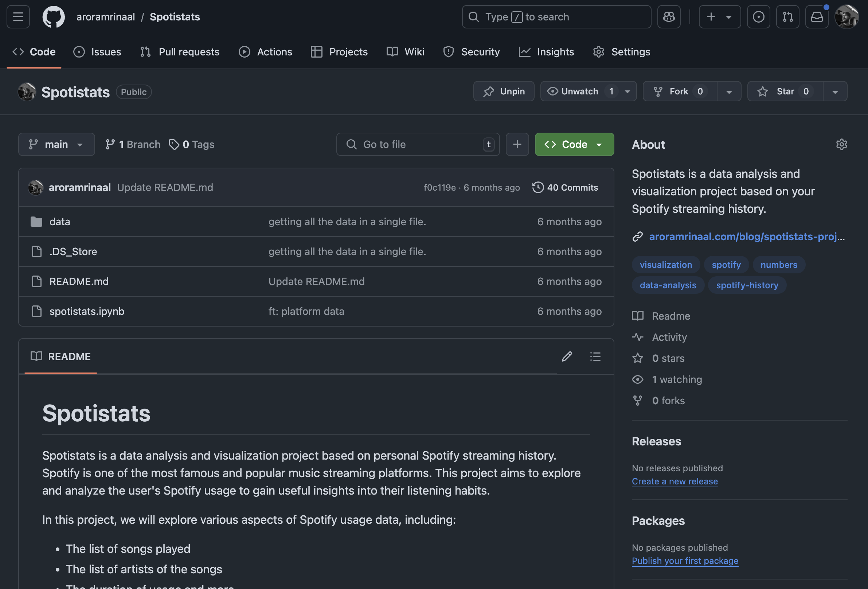
Task: Open the aroramrinaal owner link in breadcrumb
Action: click(106, 17)
